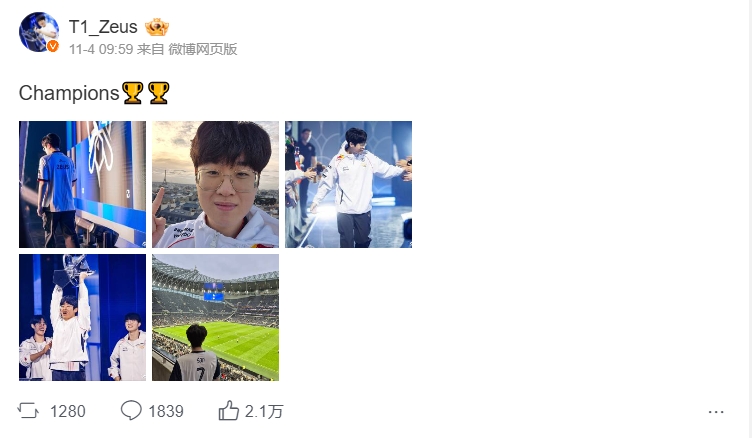Like the post with thumbs-up icon

(x=229, y=411)
